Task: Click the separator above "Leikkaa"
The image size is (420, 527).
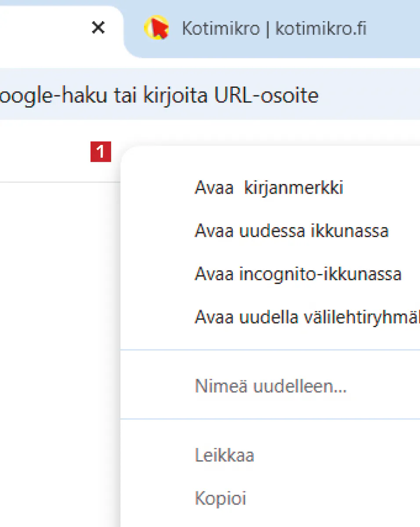Action: (270, 419)
